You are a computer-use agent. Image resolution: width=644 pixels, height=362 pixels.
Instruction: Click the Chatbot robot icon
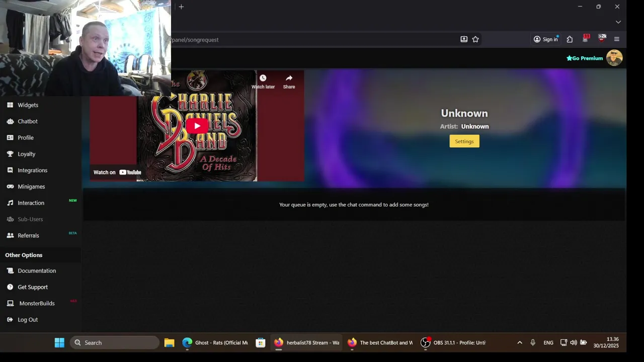click(10, 121)
